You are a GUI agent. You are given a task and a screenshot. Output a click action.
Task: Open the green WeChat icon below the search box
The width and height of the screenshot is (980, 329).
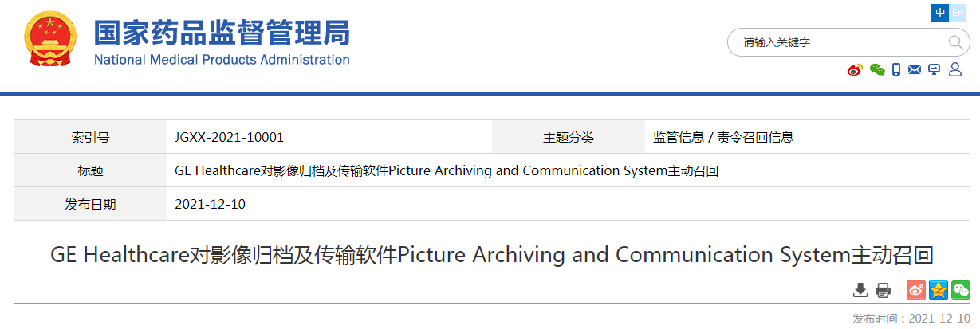[x=877, y=70]
